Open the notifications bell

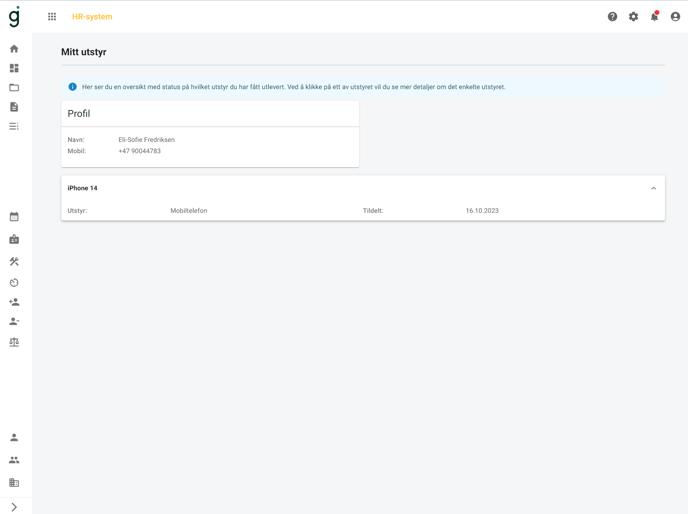pyautogui.click(x=654, y=16)
